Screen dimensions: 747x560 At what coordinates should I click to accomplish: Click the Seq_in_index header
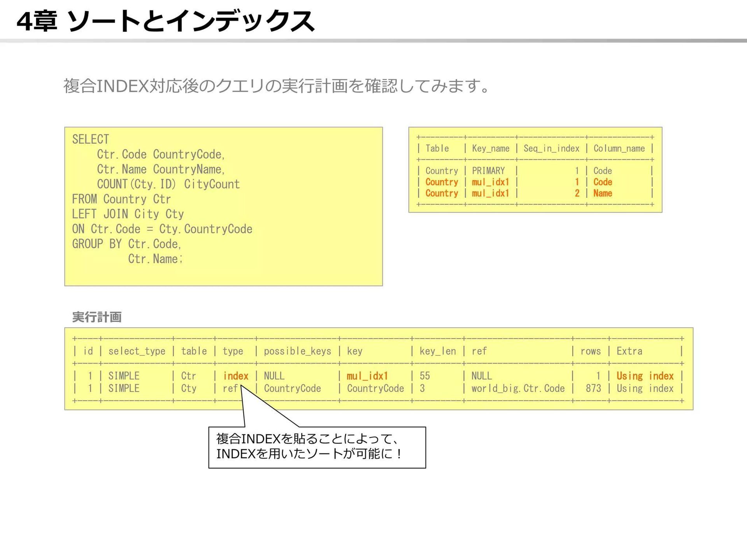(551, 149)
